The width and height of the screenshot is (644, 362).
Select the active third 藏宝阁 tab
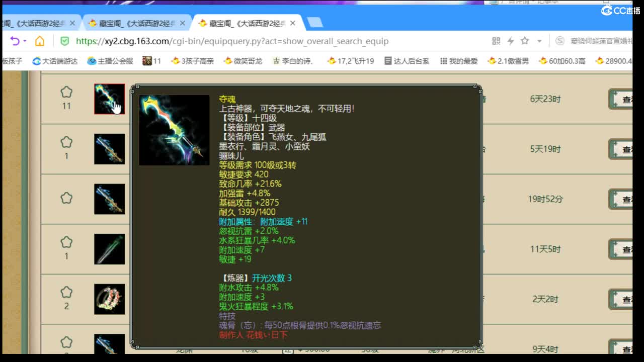[x=247, y=23]
